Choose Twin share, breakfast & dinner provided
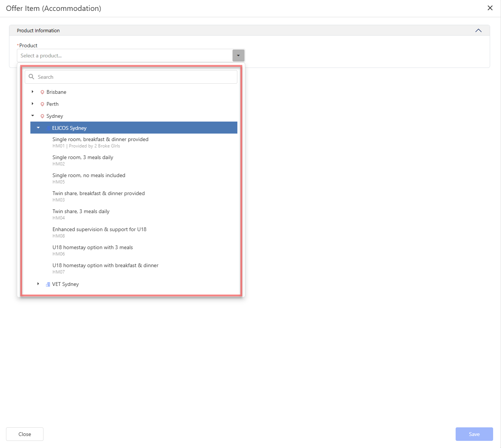The width and height of the screenshot is (501, 448). (x=99, y=194)
